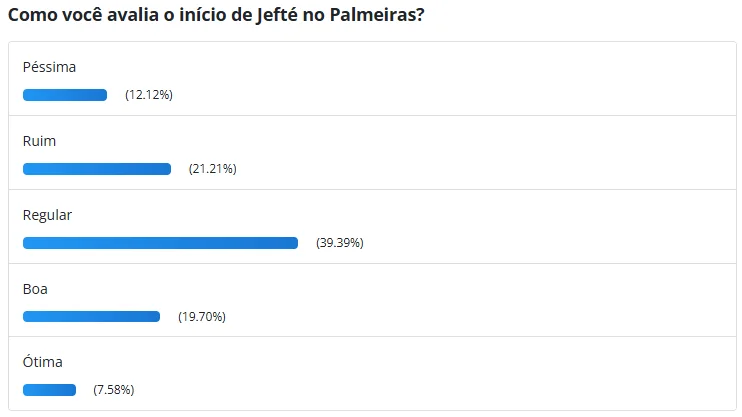Click the 12.12% percentage text
Image resolution: width=742 pixels, height=417 pixels.
pos(149,95)
